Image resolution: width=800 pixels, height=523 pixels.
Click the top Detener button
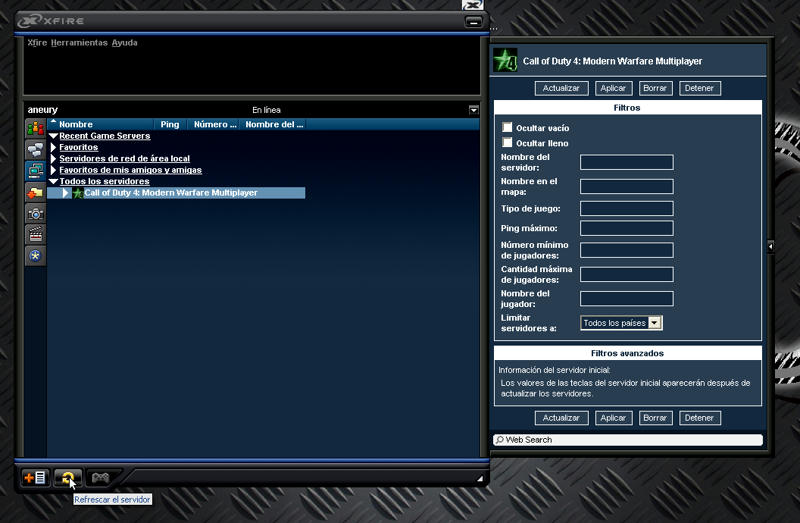pyautogui.click(x=699, y=88)
